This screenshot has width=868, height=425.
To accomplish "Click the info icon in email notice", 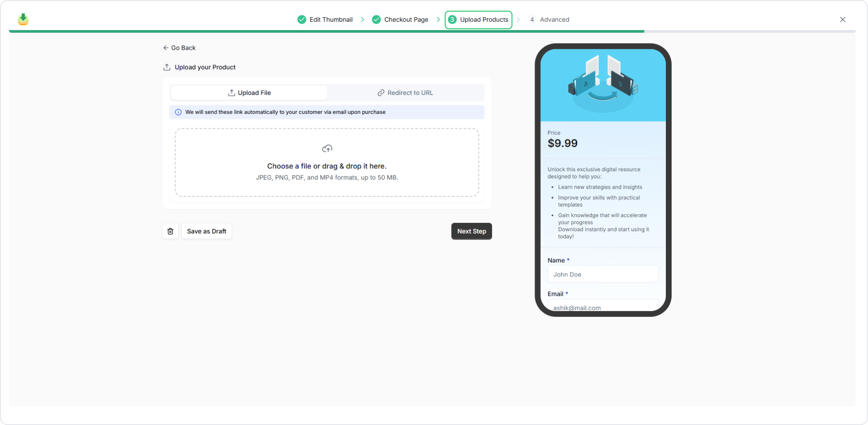I will click(178, 112).
